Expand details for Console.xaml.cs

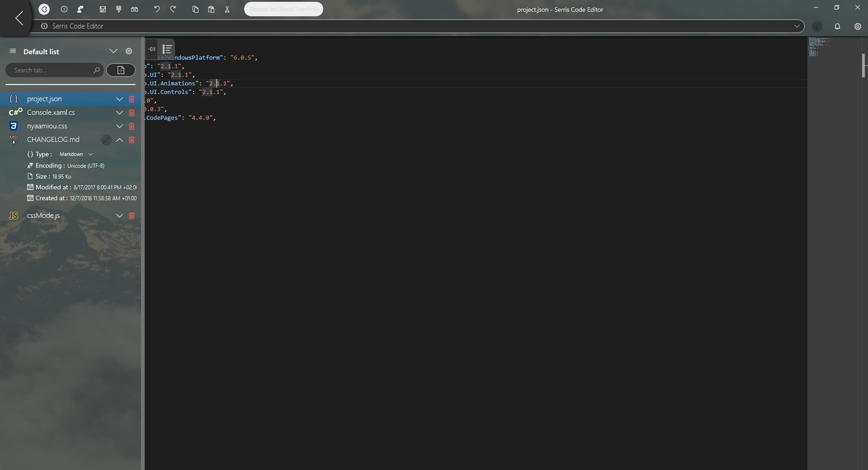pyautogui.click(x=119, y=113)
